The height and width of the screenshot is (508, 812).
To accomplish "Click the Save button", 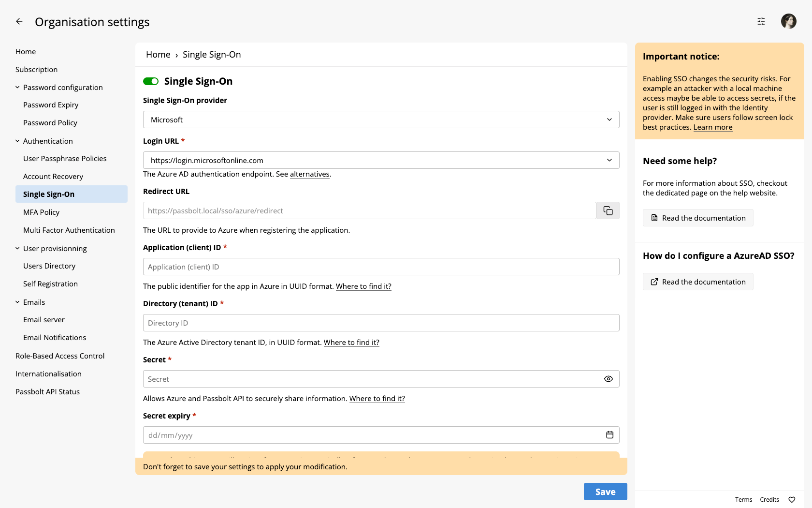I will 605,492.
